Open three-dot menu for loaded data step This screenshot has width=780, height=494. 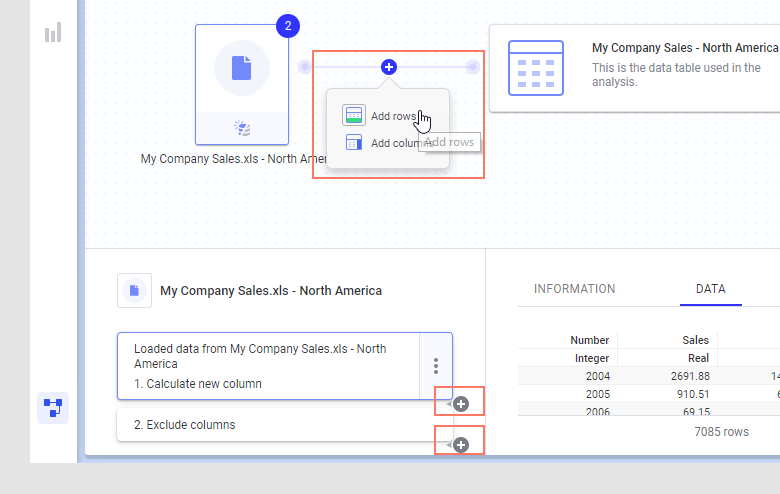click(x=436, y=366)
